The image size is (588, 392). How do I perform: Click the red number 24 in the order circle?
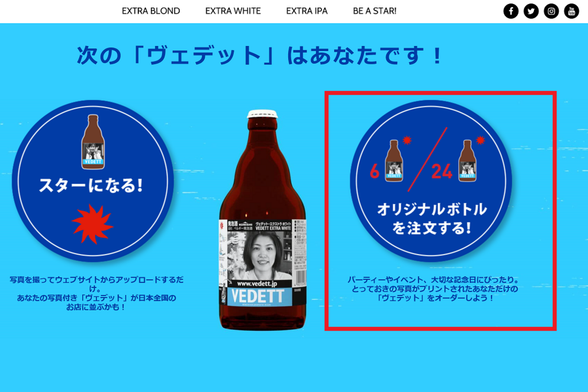442,172
